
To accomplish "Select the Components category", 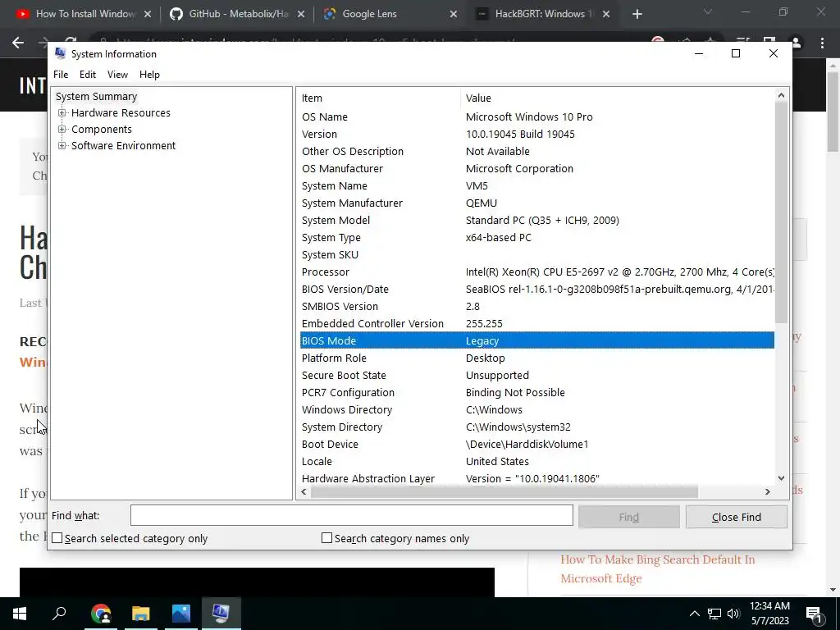I will 101,129.
